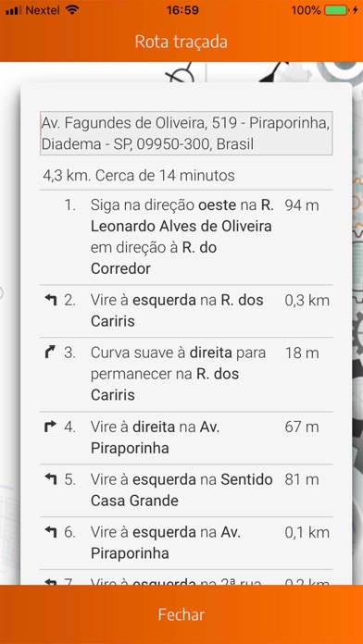Select step 5 Sentido Casa Grande
This screenshot has width=363, height=644.
[x=186, y=490]
